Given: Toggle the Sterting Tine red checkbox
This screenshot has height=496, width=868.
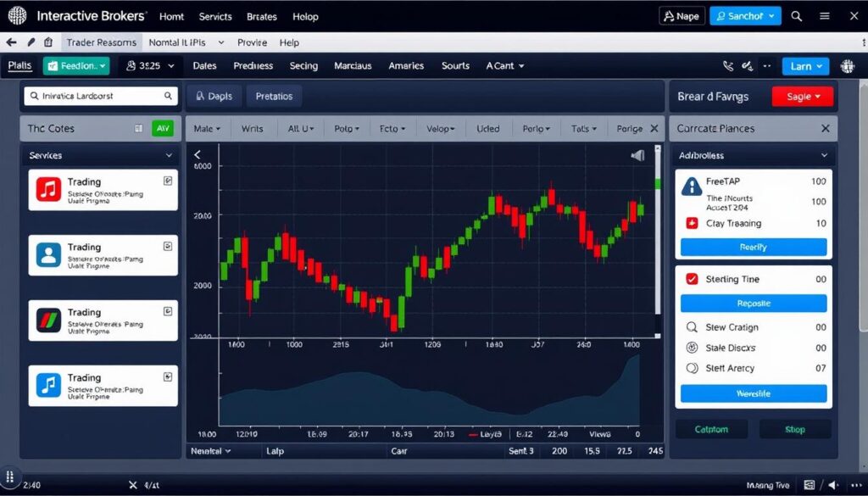Looking at the screenshot, I should [x=692, y=279].
